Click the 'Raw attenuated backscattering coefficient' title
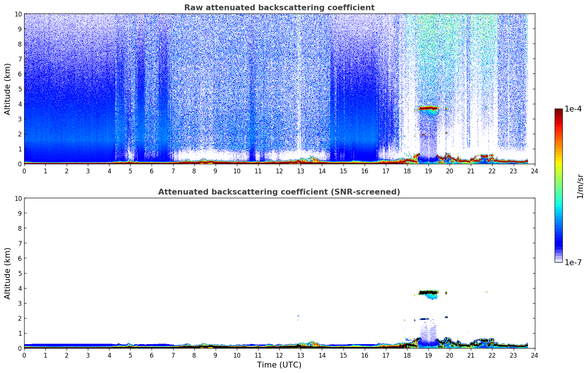Image resolution: width=588 pixels, height=373 pixels. coord(279,8)
